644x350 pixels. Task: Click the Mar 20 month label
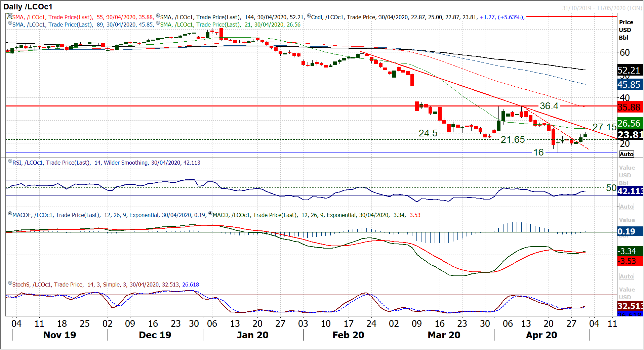(x=444, y=335)
